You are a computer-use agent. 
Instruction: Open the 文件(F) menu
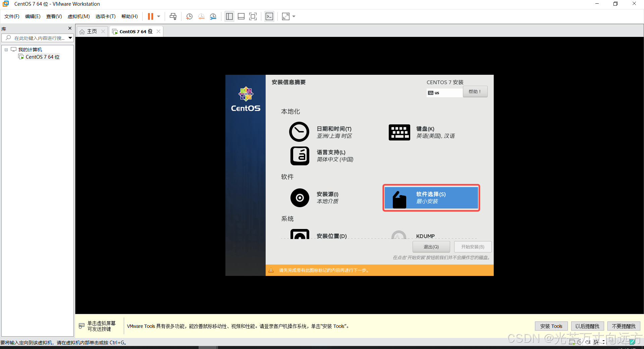tap(12, 16)
